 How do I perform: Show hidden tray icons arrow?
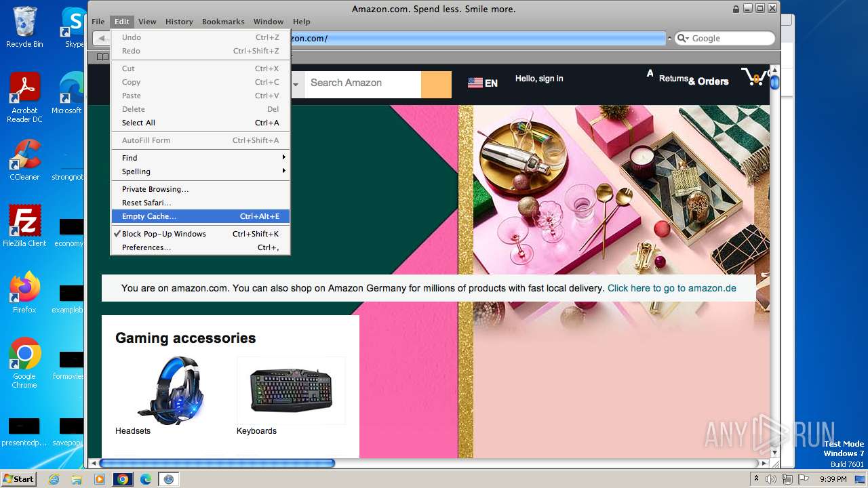756,479
